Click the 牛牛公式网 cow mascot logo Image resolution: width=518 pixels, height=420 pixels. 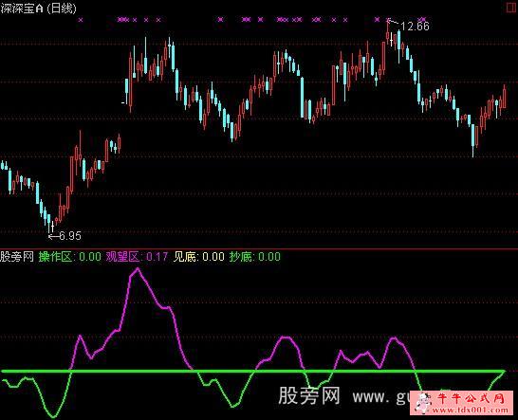(423, 403)
